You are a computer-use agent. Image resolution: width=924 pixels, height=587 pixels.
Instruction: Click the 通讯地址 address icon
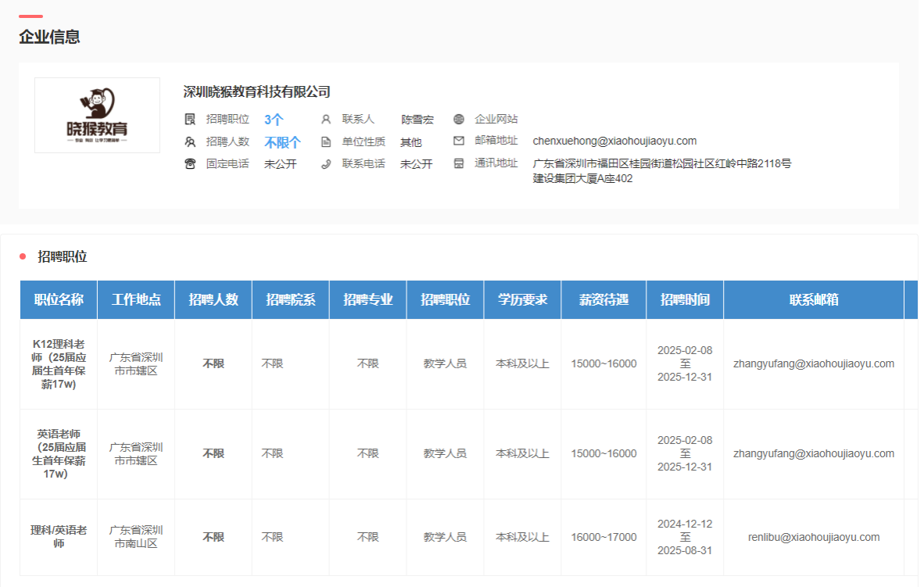[x=459, y=164]
